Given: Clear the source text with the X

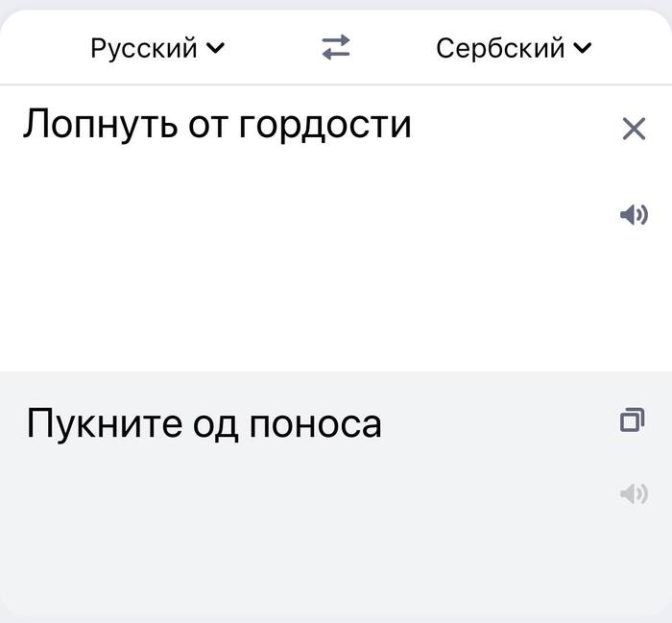Looking at the screenshot, I should pyautogui.click(x=634, y=129).
